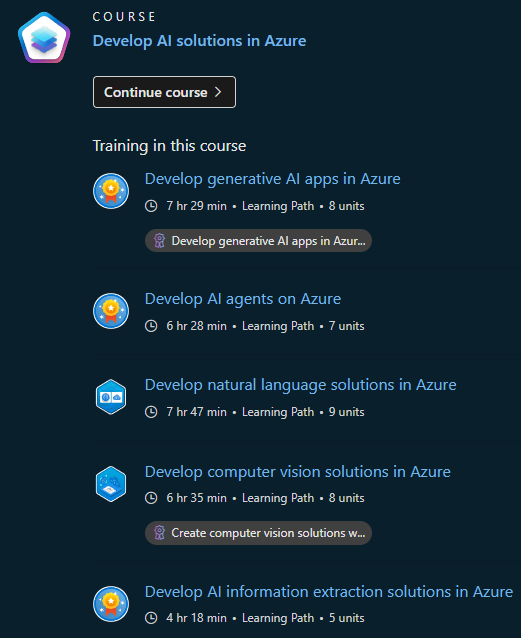This screenshot has width=521, height=638.
Task: Open 'Develop computer vision solutions in Azure'
Action: coord(298,472)
